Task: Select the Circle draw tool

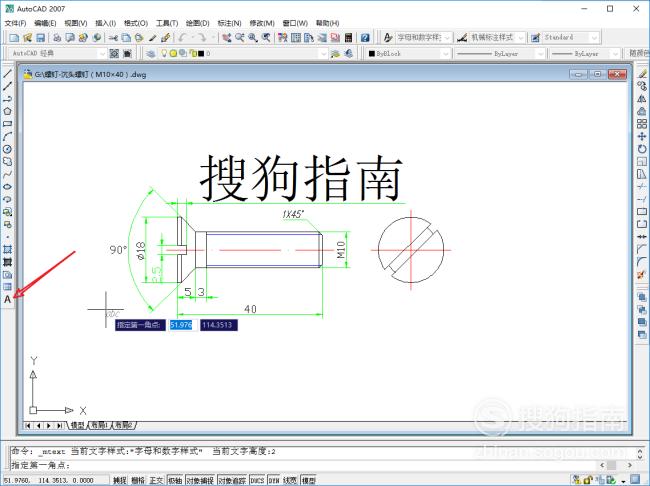Action: coord(7,149)
